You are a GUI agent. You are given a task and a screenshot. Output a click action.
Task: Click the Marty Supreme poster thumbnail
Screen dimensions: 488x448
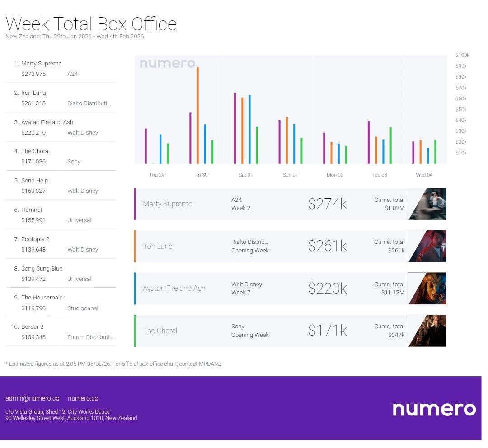(427, 204)
